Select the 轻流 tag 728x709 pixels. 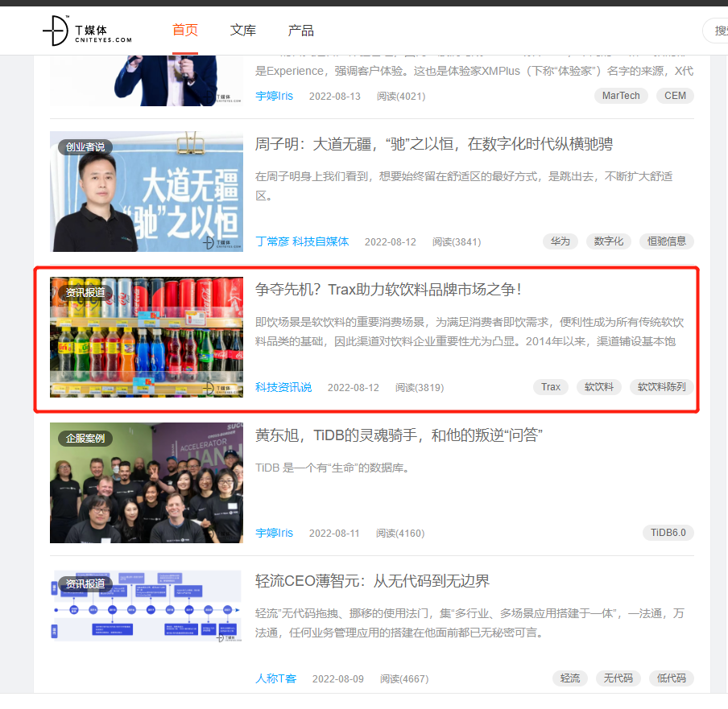click(x=569, y=678)
